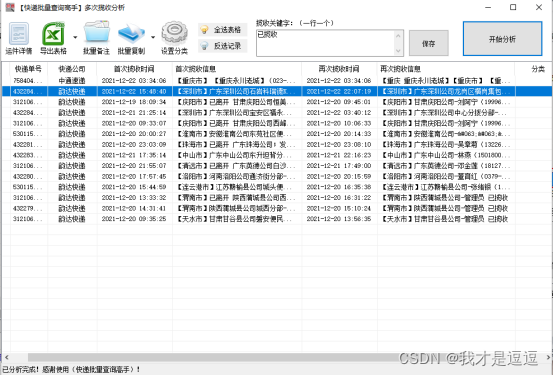Click the 分类 column header
The height and width of the screenshot is (376, 554).
pyautogui.click(x=533, y=69)
